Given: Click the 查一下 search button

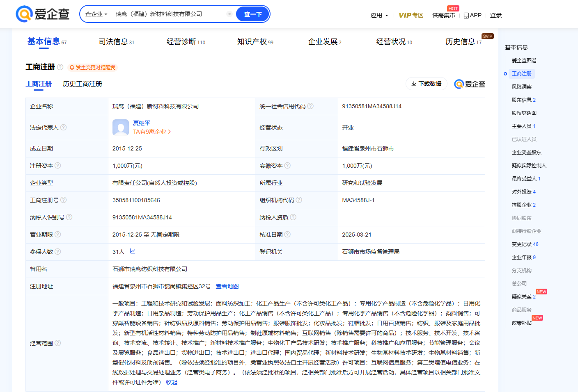Looking at the screenshot, I should [x=253, y=14].
